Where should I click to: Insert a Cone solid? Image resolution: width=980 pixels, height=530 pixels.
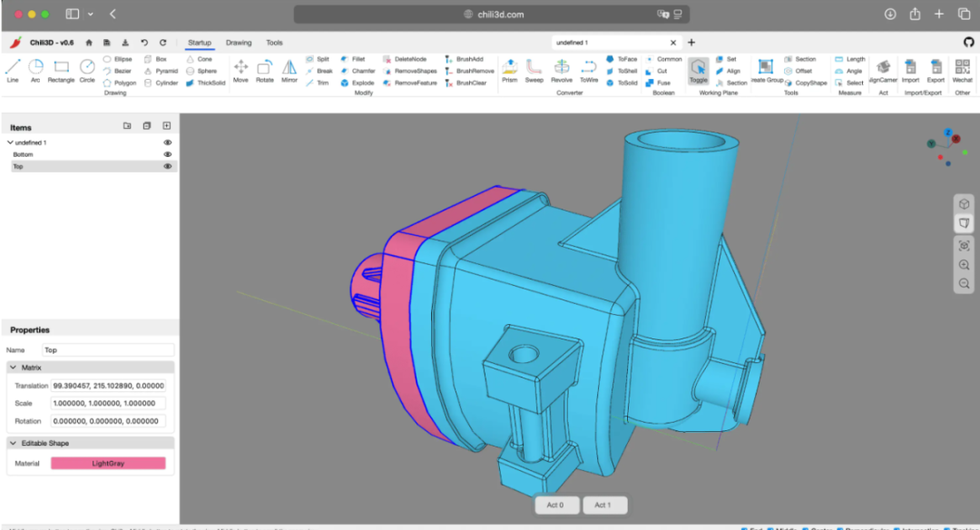(200, 59)
